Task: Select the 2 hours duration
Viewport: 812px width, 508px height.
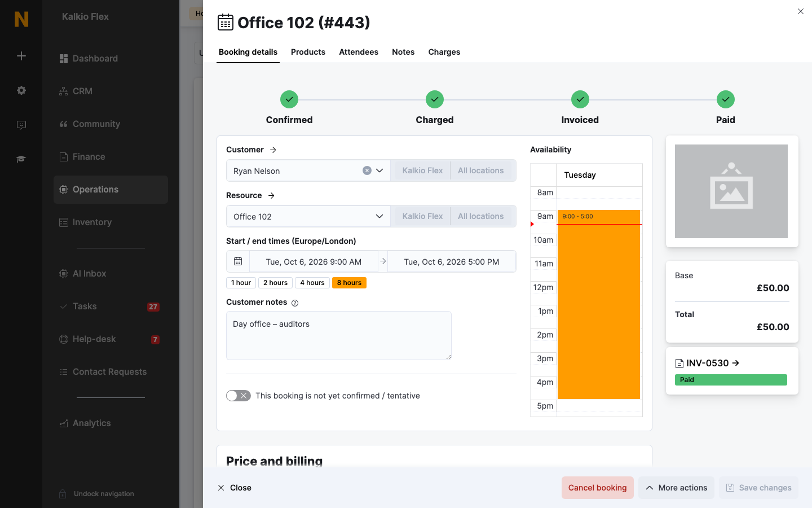Action: (x=275, y=283)
